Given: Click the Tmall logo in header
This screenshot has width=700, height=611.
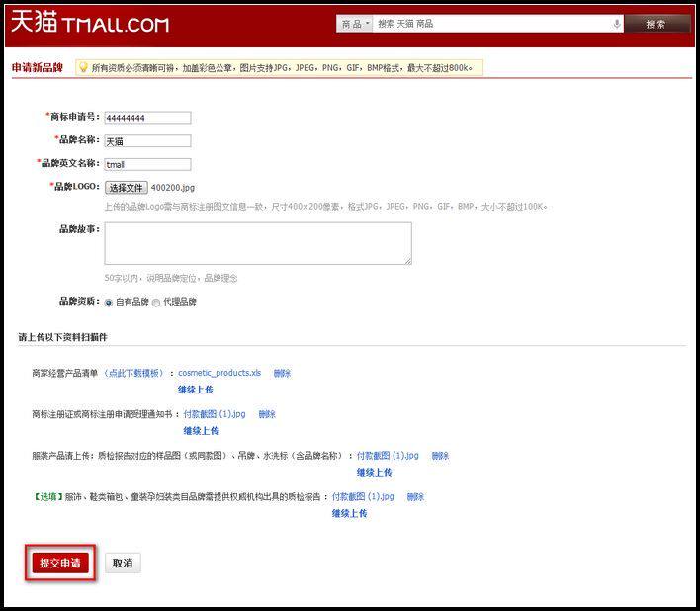Looking at the screenshot, I should (x=90, y=22).
